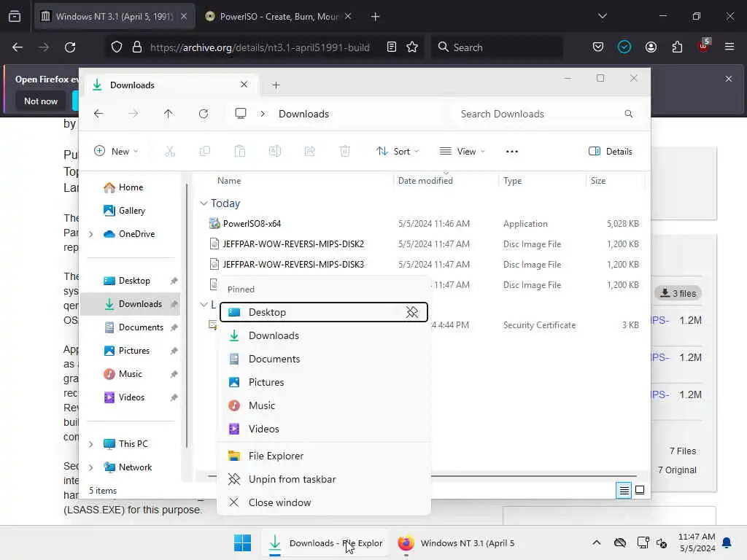Select Videos in the pinned jump list
The image size is (747, 560).
coord(324,429)
